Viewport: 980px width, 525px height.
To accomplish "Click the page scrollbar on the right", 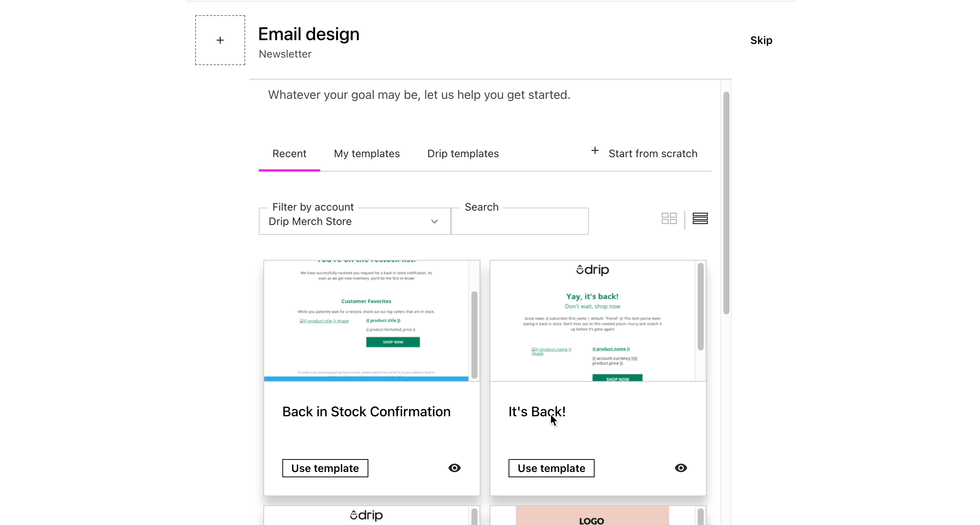I will click(x=726, y=202).
